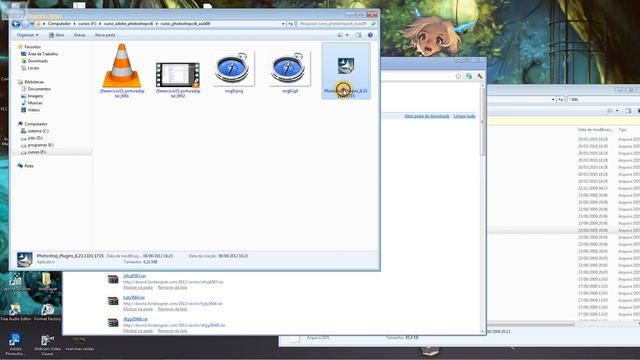Open Imagens library
The height and width of the screenshot is (360, 640).
tap(32, 96)
